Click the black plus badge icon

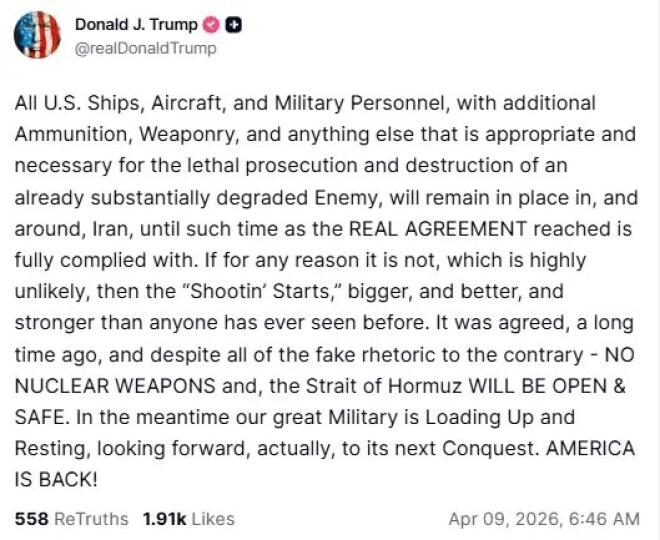[233, 26]
